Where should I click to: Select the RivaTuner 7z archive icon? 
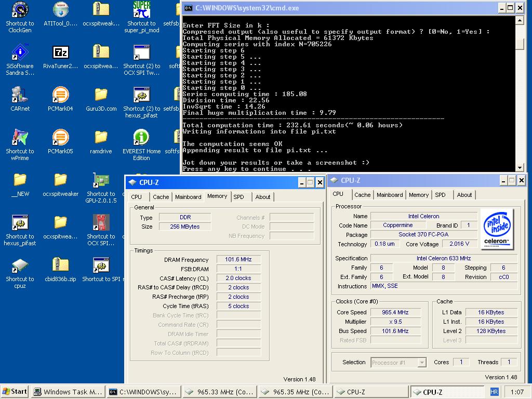(x=60, y=52)
